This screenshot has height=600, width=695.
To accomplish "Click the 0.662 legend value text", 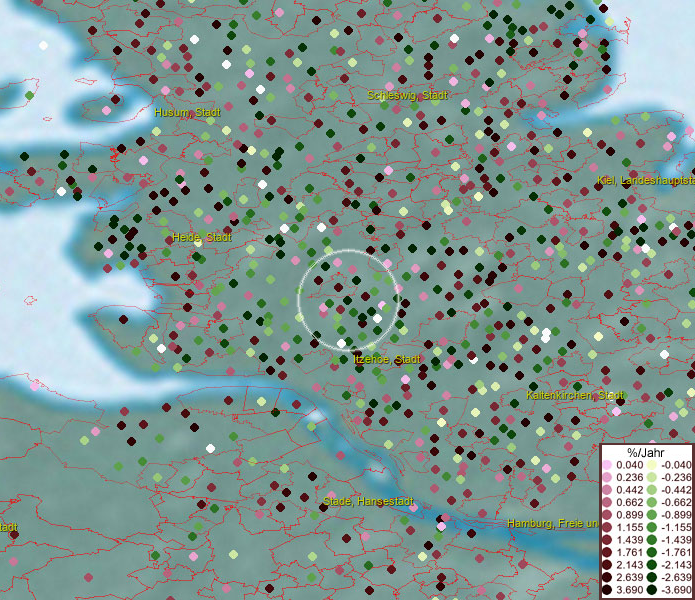I will (630, 502).
